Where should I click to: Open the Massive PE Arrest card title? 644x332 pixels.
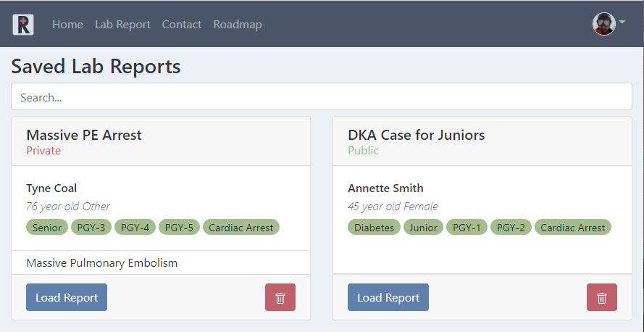84,135
